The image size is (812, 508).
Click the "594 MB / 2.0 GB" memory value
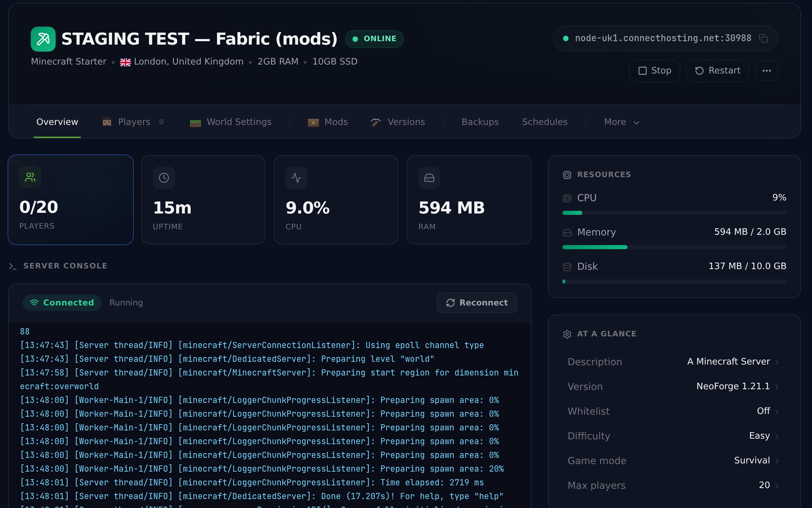point(750,232)
